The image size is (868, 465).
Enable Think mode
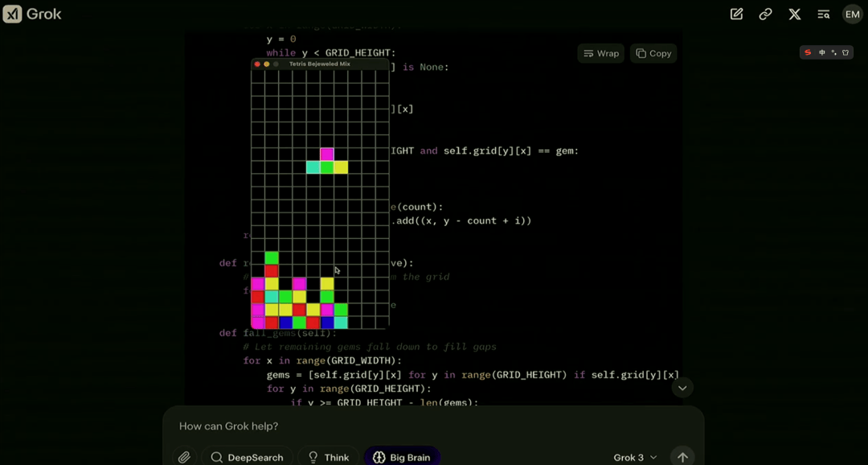click(x=328, y=457)
